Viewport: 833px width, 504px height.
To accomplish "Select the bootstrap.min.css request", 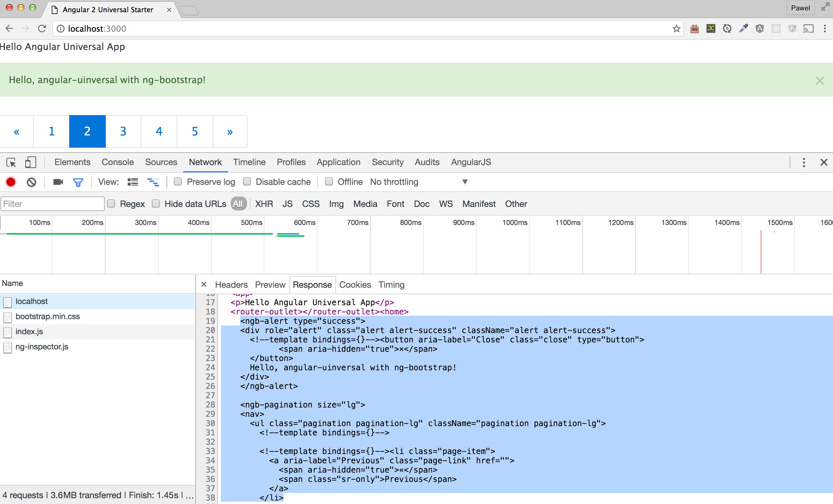I will click(x=97, y=317).
